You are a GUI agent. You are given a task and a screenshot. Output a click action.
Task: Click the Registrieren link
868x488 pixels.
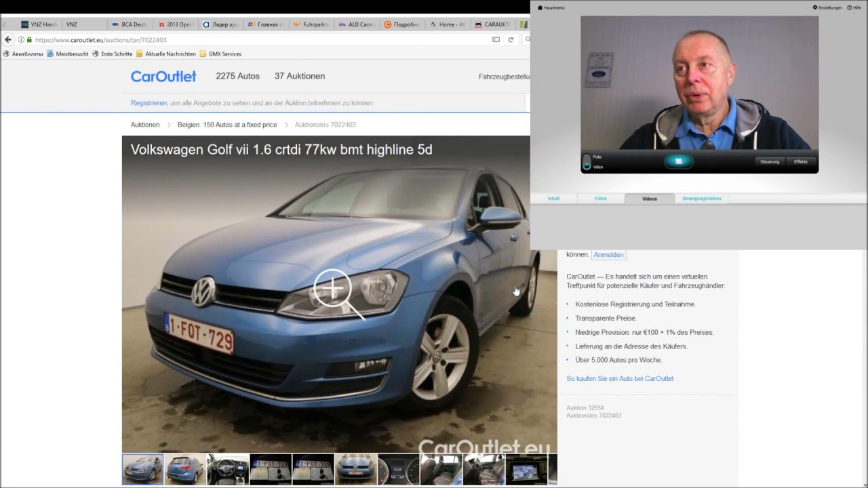(149, 103)
